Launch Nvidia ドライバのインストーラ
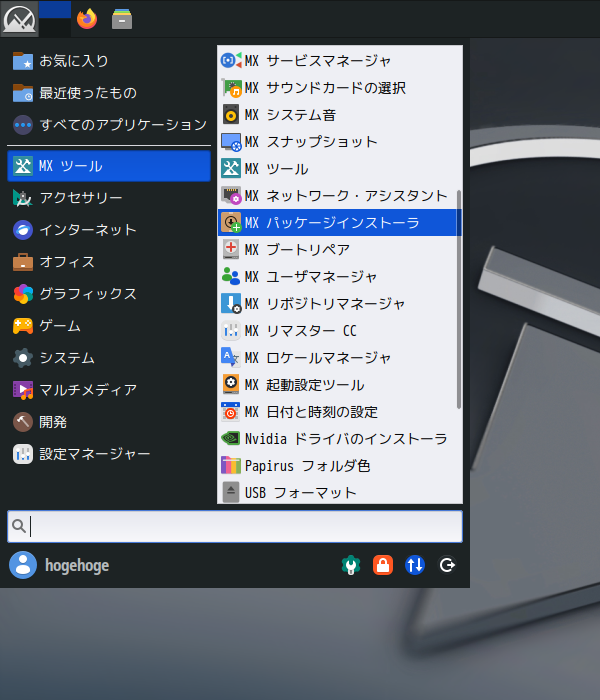Viewport: 600px width, 700px height. click(x=344, y=438)
